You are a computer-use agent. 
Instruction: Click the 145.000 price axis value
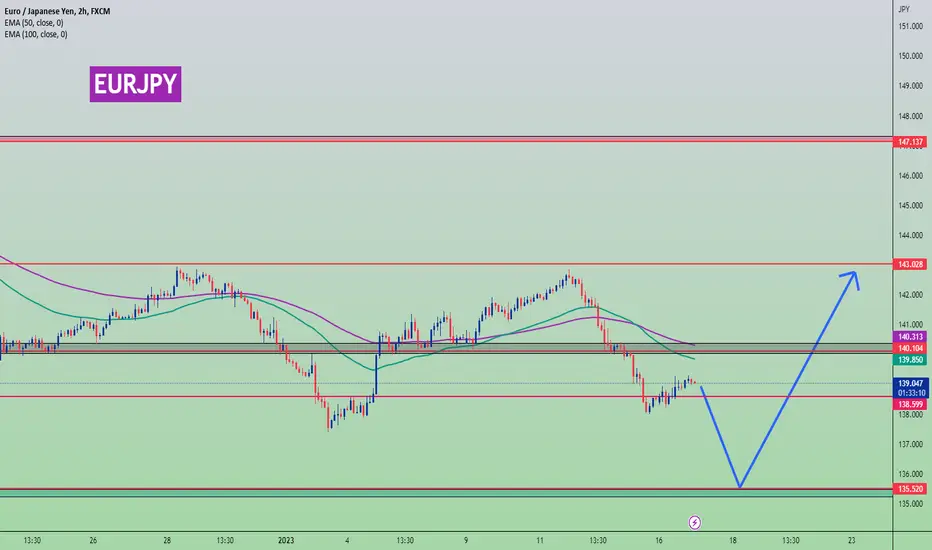[911, 206]
